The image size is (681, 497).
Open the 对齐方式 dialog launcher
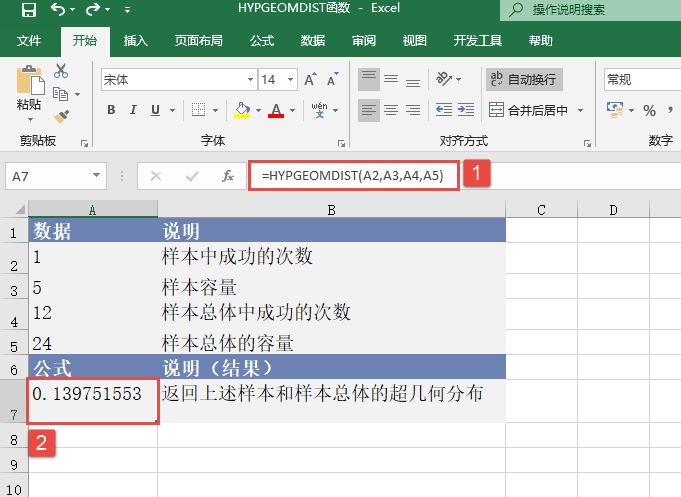(587, 143)
